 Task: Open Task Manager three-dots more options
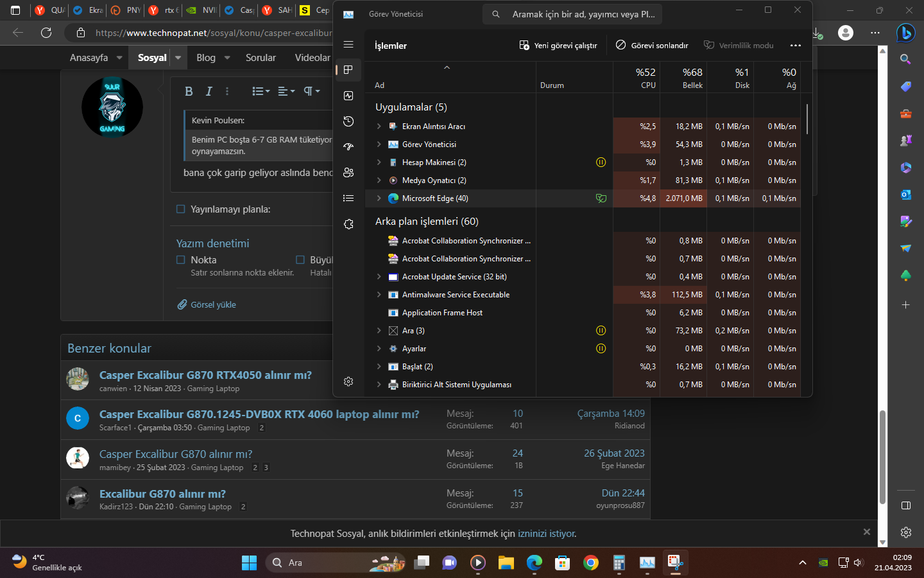point(796,46)
